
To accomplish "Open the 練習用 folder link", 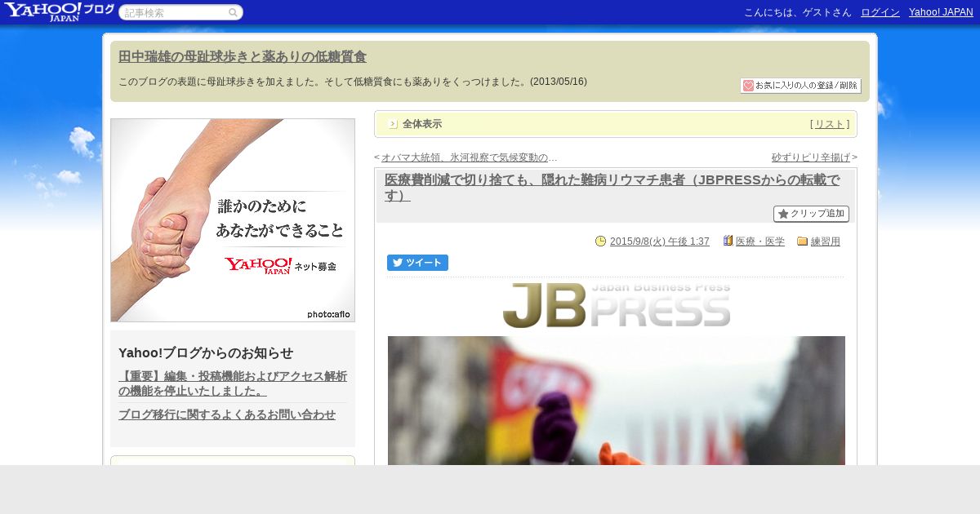I will point(826,241).
